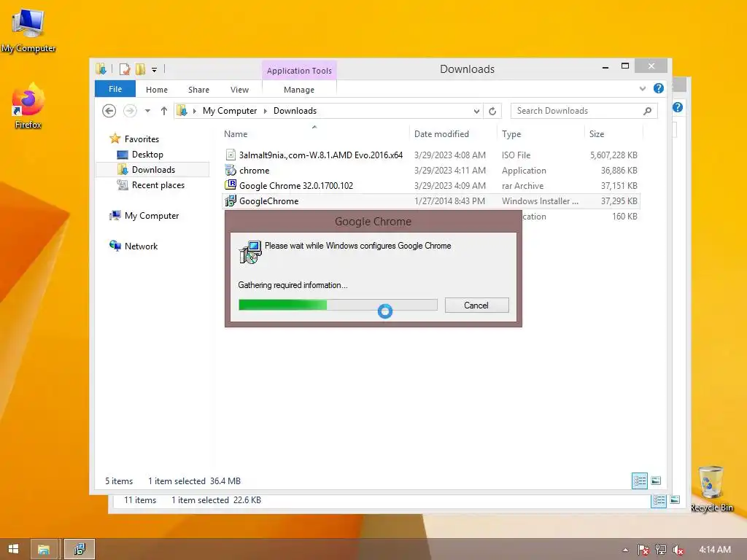
Task: Select Downloads in navigation pane
Action: 153,169
